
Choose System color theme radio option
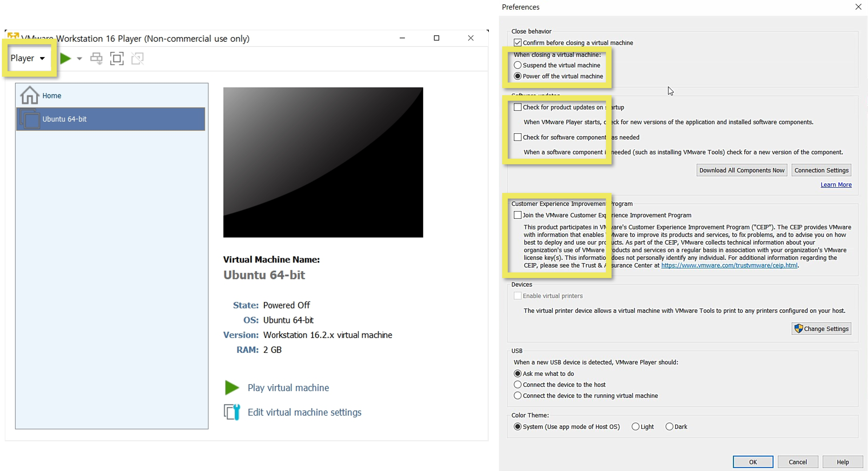pyautogui.click(x=518, y=427)
